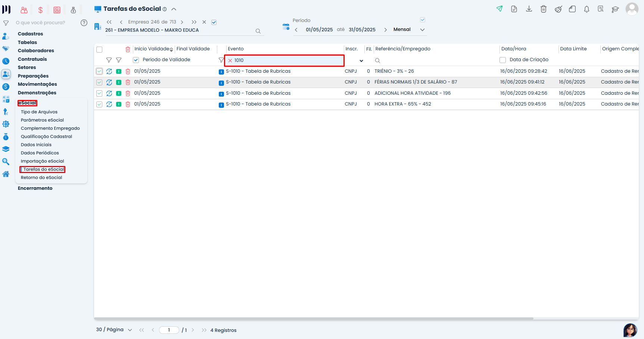Screen dimensions: 644x339
Task: Open the notifications bell icon
Action: (587, 9)
